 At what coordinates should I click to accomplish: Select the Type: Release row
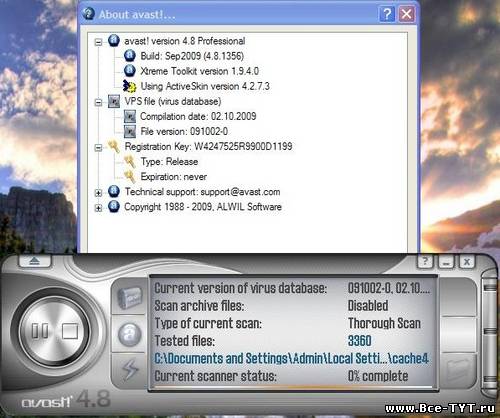169,162
